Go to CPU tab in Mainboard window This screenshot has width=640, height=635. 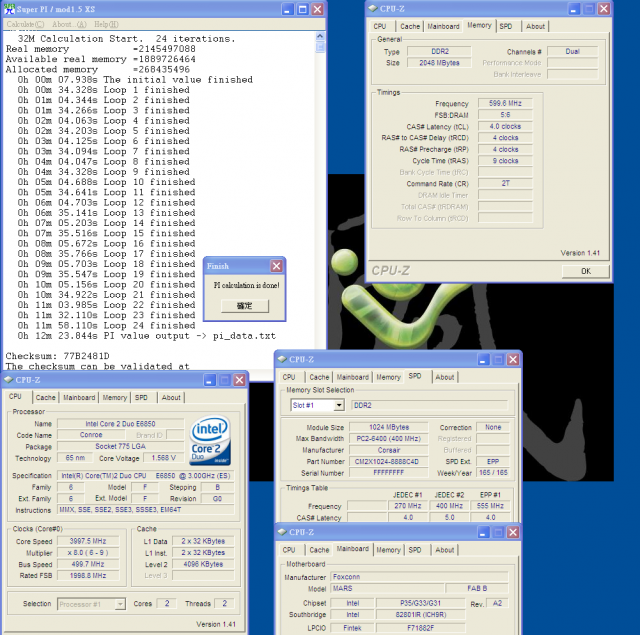pos(289,550)
